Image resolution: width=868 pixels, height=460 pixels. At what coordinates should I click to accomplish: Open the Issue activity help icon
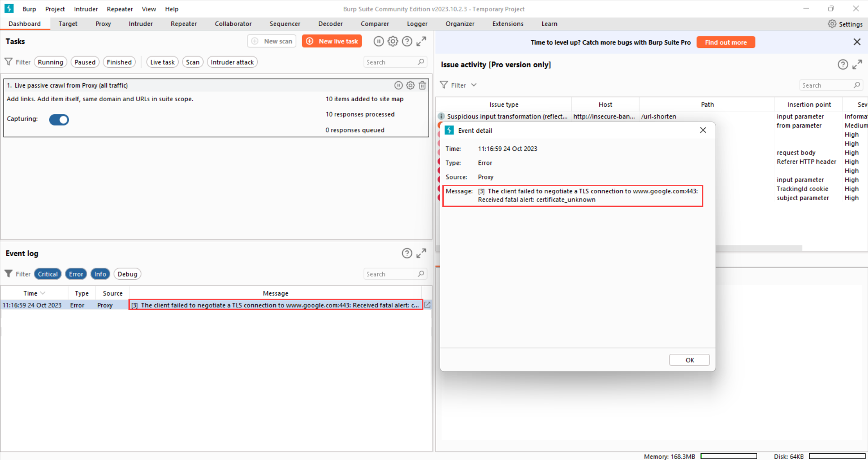coord(842,65)
